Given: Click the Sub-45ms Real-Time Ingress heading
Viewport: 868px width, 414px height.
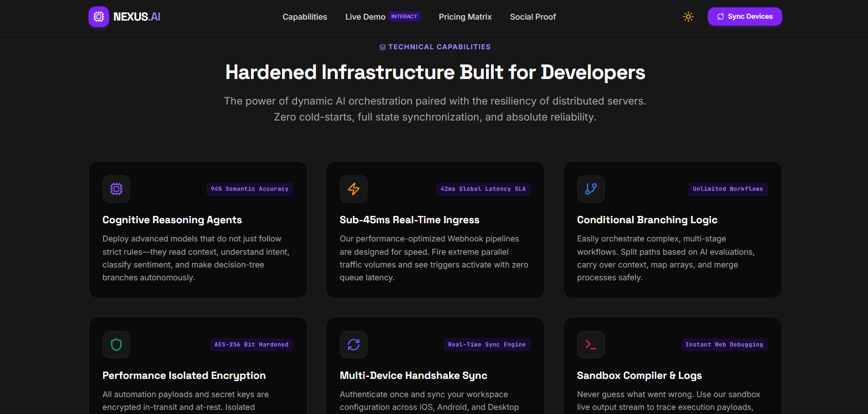Looking at the screenshot, I should click(409, 220).
